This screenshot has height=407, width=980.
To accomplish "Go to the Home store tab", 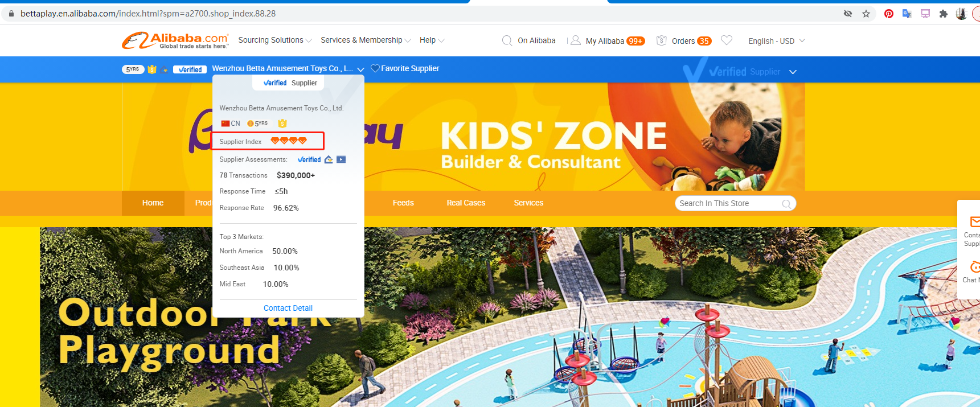I will click(153, 203).
